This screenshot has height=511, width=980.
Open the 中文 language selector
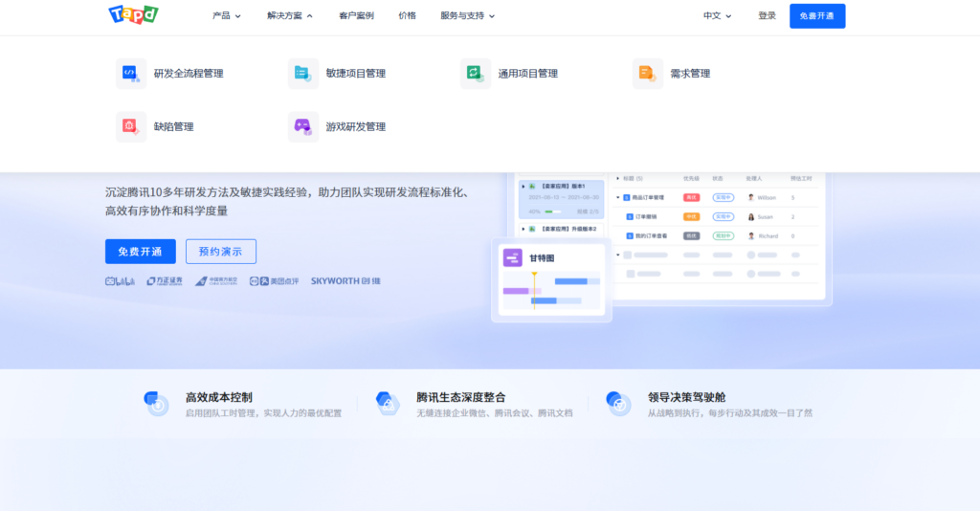pyautogui.click(x=717, y=16)
